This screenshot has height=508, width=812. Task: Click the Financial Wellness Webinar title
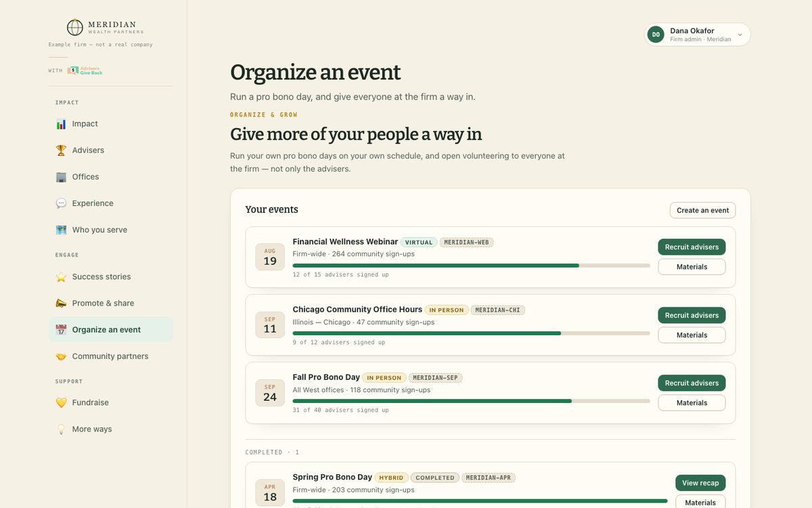click(x=345, y=242)
